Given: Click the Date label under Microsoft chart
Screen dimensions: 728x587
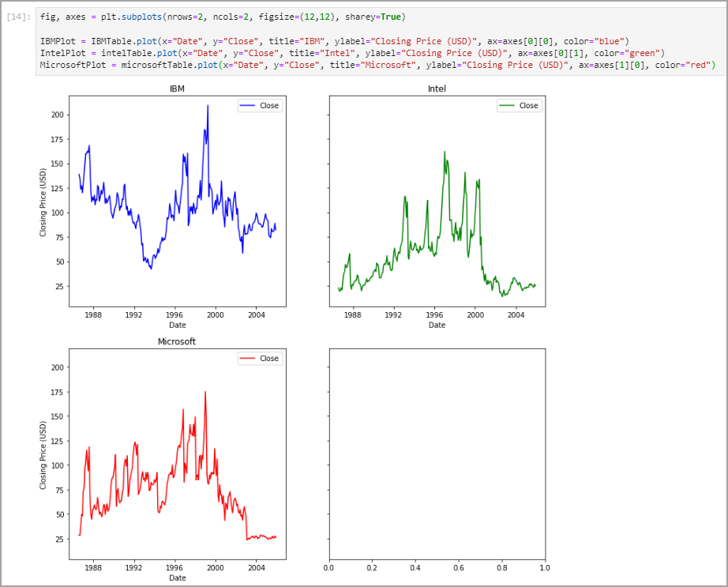Looking at the screenshot, I should 178,578.
